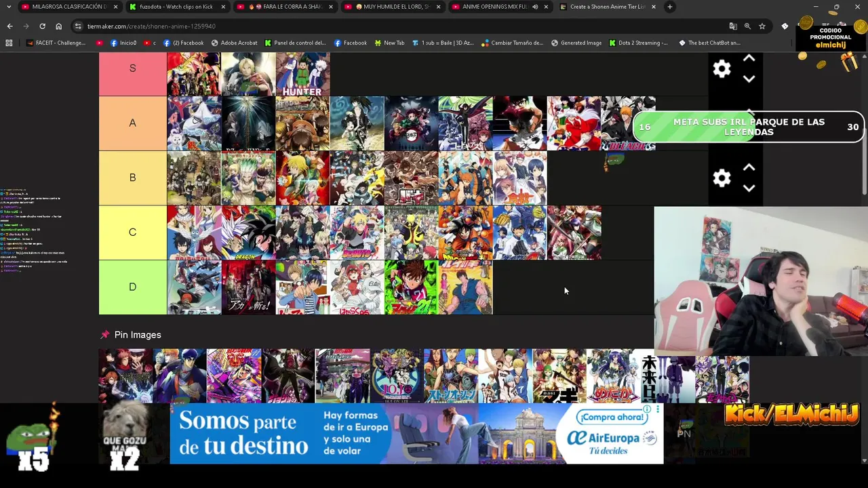Select Haikyuu volleyball image in B tier
The width and height of the screenshot is (868, 488).
[x=465, y=178]
